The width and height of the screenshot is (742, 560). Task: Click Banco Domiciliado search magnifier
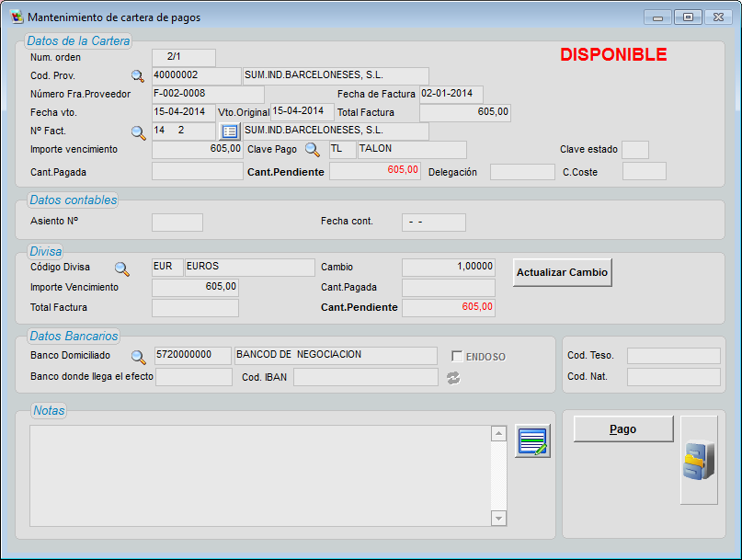click(138, 357)
